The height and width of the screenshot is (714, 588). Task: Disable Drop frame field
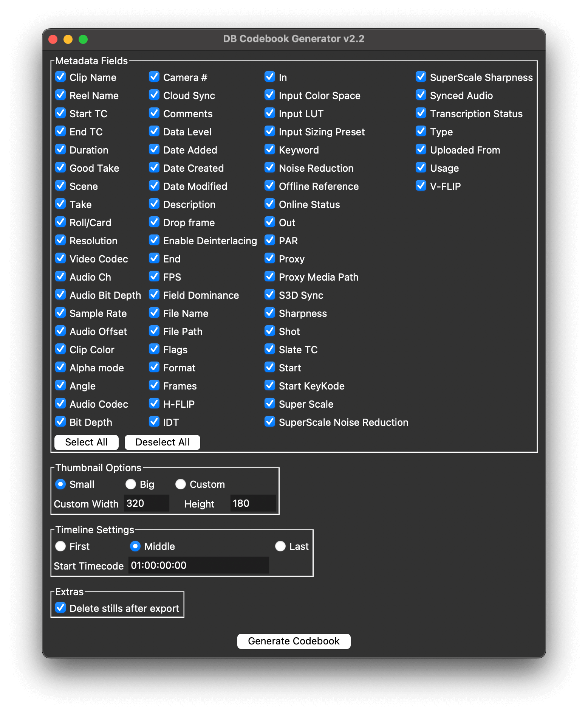154,222
